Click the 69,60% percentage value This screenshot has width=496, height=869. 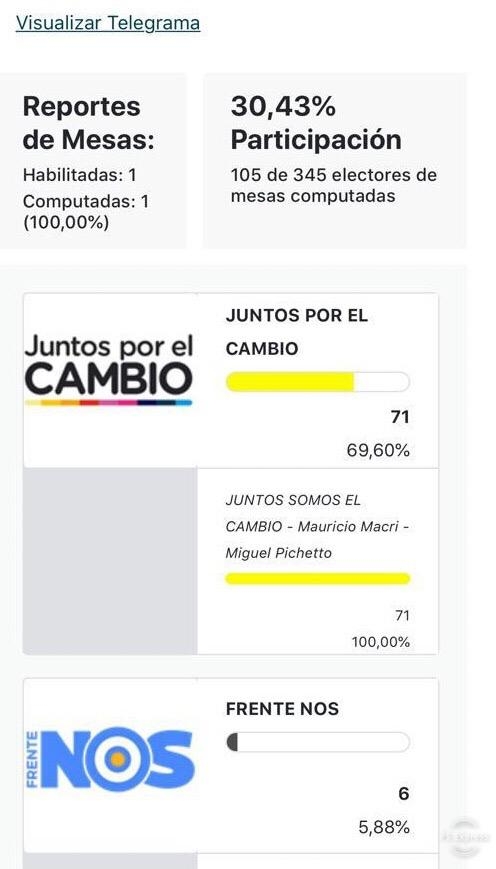click(378, 451)
